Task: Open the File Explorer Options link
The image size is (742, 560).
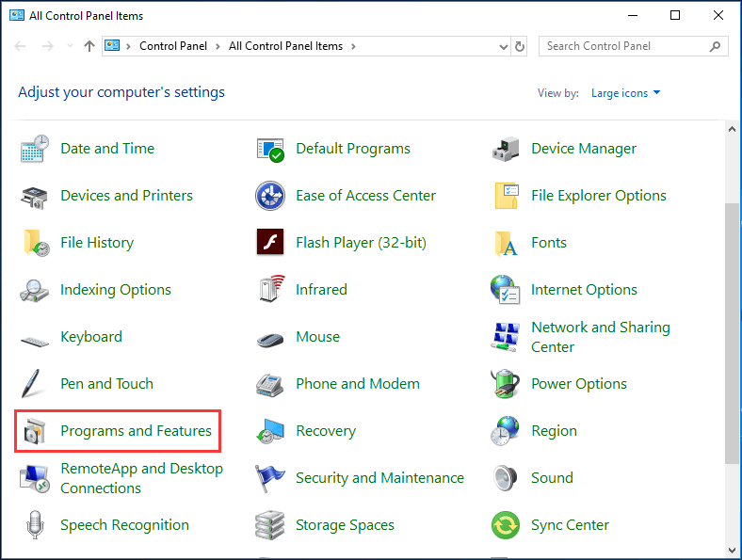Action: tap(598, 196)
